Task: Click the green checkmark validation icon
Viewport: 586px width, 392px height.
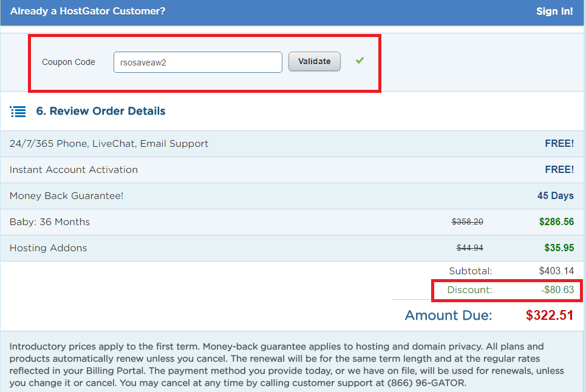Action: pyautogui.click(x=359, y=61)
